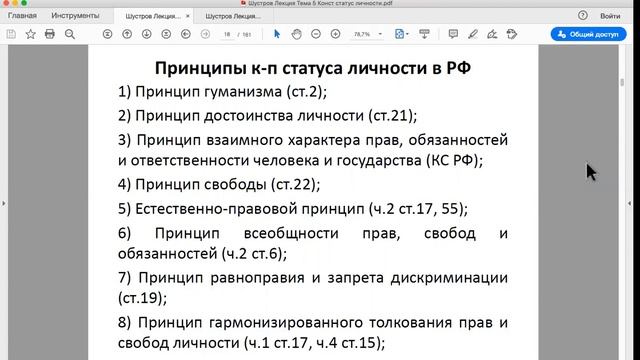Open the Fill and Sign pen tool

point(492,34)
